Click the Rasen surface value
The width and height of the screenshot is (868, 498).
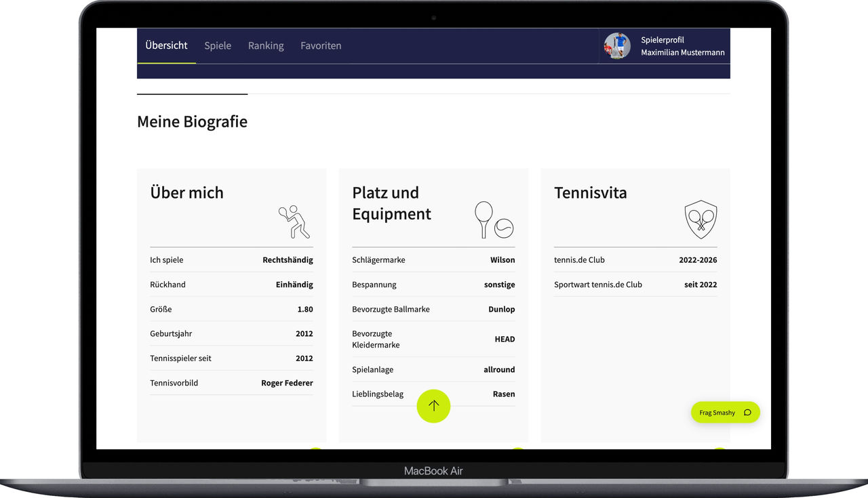point(504,394)
